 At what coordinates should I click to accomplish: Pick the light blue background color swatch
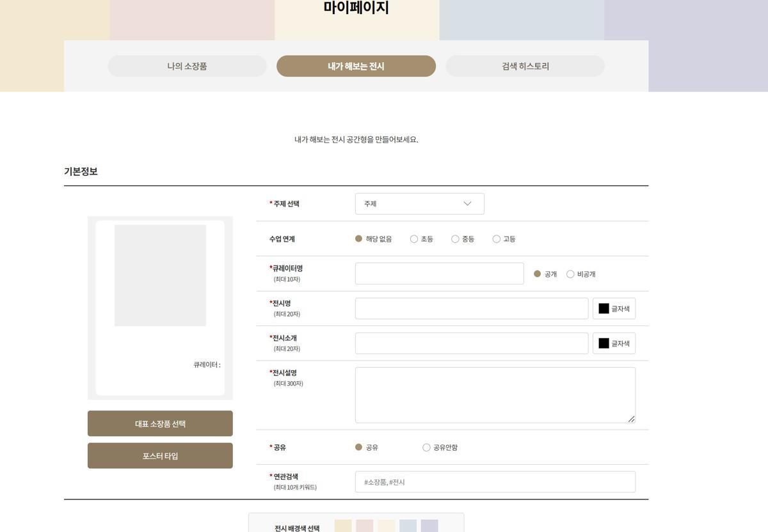click(x=408, y=526)
